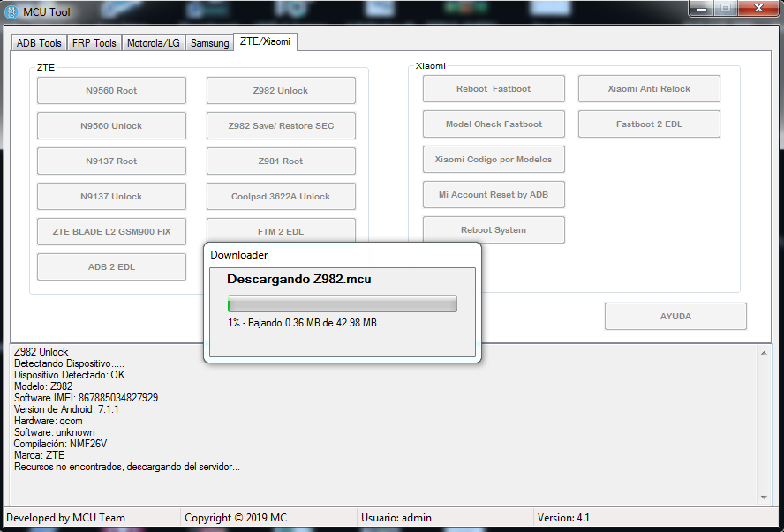Screen dimensions: 784x532
Task: Click log line 'Version de Android: 7.1.1'
Action: point(66,409)
